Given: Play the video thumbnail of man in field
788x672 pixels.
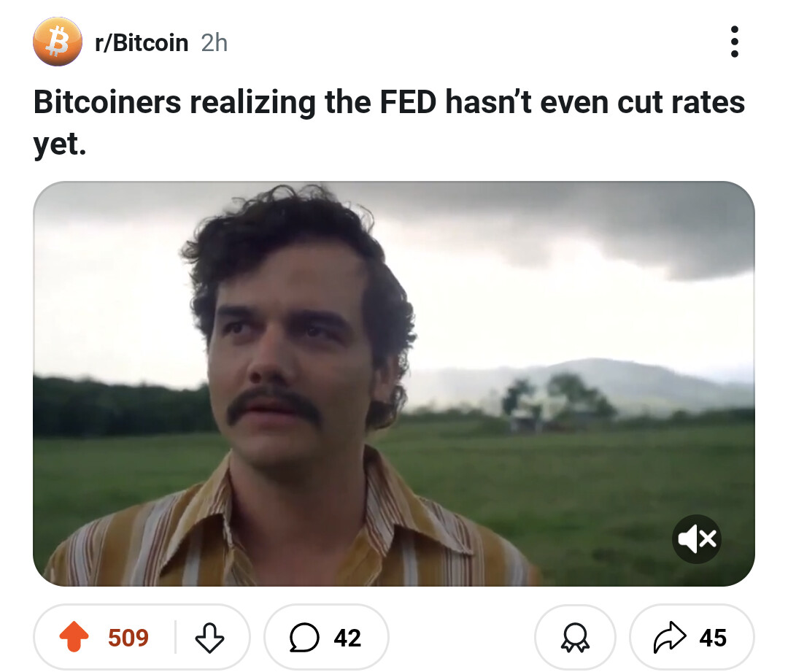Looking at the screenshot, I should tap(393, 384).
